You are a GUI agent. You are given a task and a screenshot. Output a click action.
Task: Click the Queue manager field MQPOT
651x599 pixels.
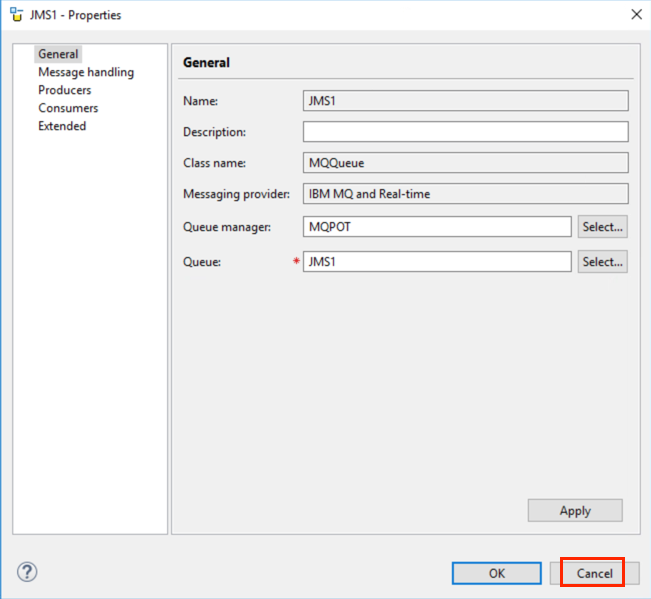[437, 227]
